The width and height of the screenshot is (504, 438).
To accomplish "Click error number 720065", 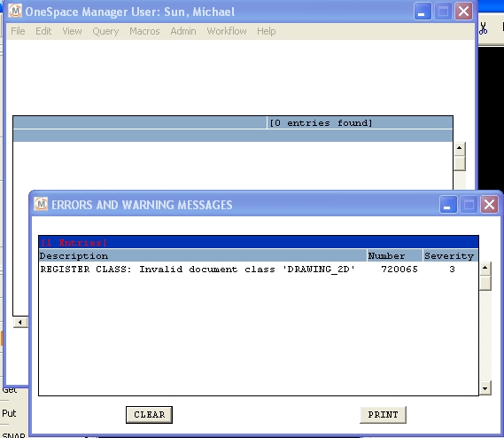I will [399, 269].
